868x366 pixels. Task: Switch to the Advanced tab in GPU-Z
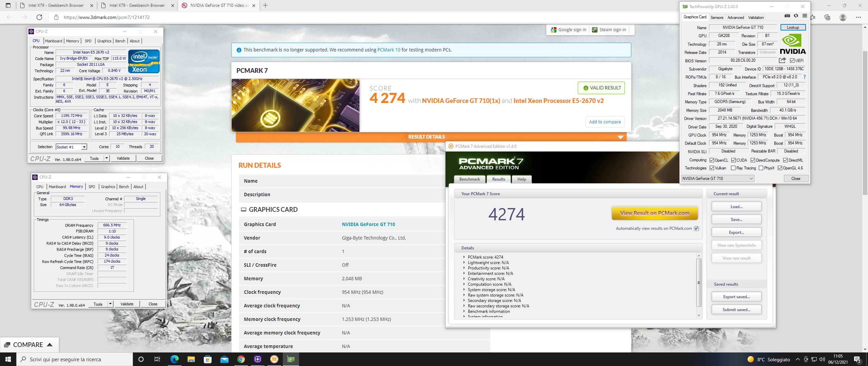(735, 18)
